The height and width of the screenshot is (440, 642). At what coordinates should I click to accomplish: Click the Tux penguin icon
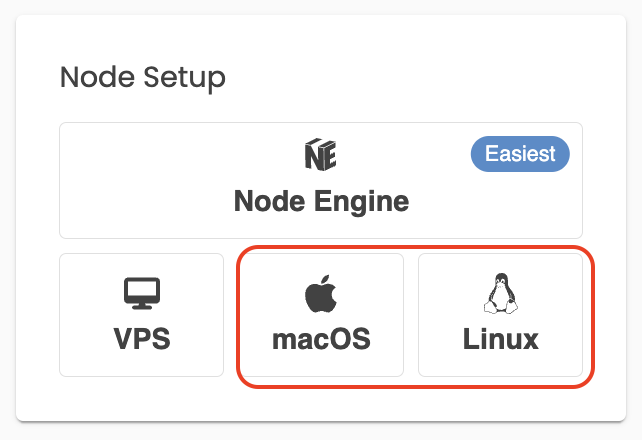point(500,293)
